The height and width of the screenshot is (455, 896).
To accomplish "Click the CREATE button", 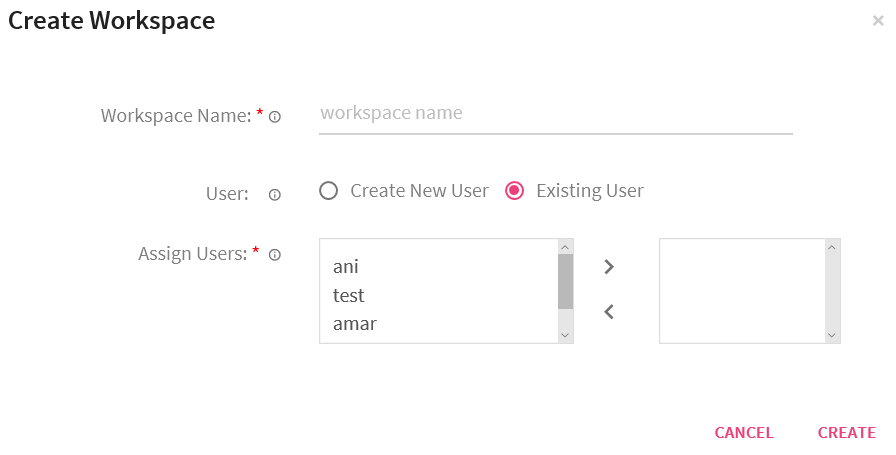I will pyautogui.click(x=847, y=433).
